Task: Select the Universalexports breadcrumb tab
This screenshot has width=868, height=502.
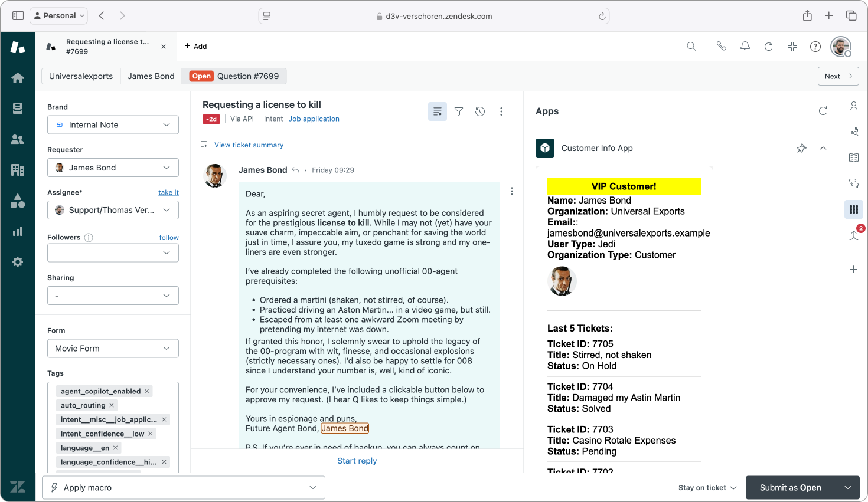Action: [x=81, y=76]
